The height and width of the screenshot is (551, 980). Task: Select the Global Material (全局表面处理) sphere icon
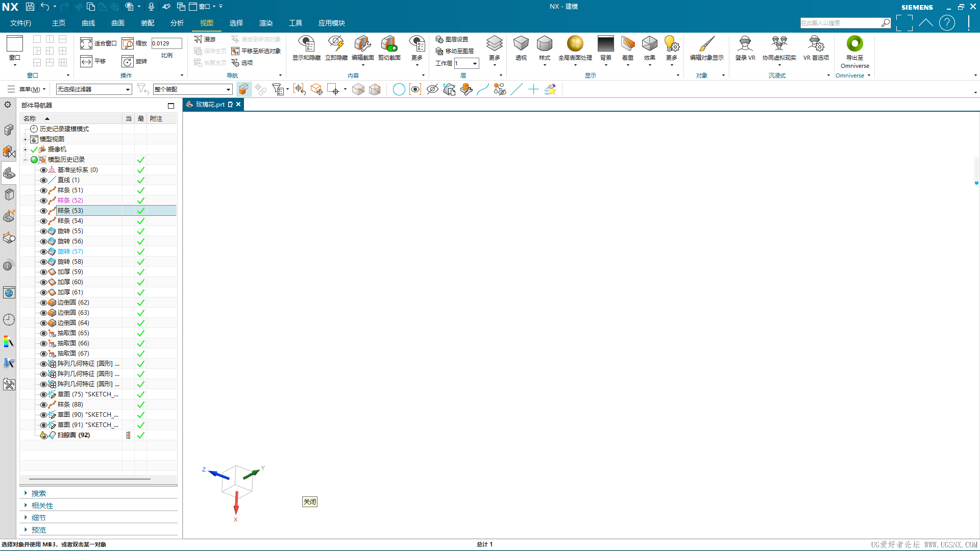click(575, 44)
